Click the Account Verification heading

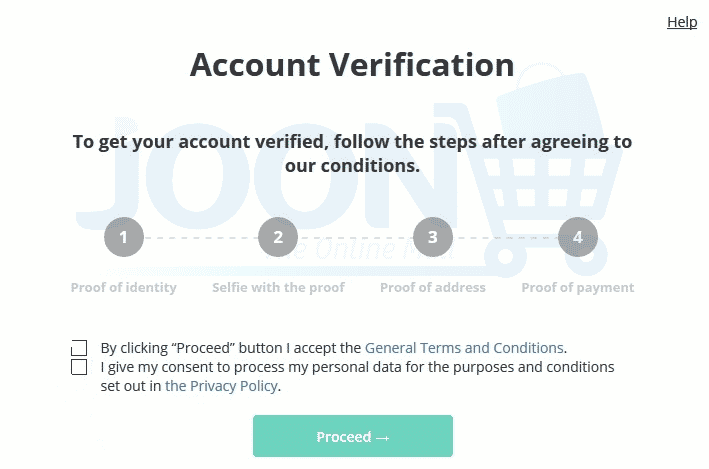click(x=352, y=65)
